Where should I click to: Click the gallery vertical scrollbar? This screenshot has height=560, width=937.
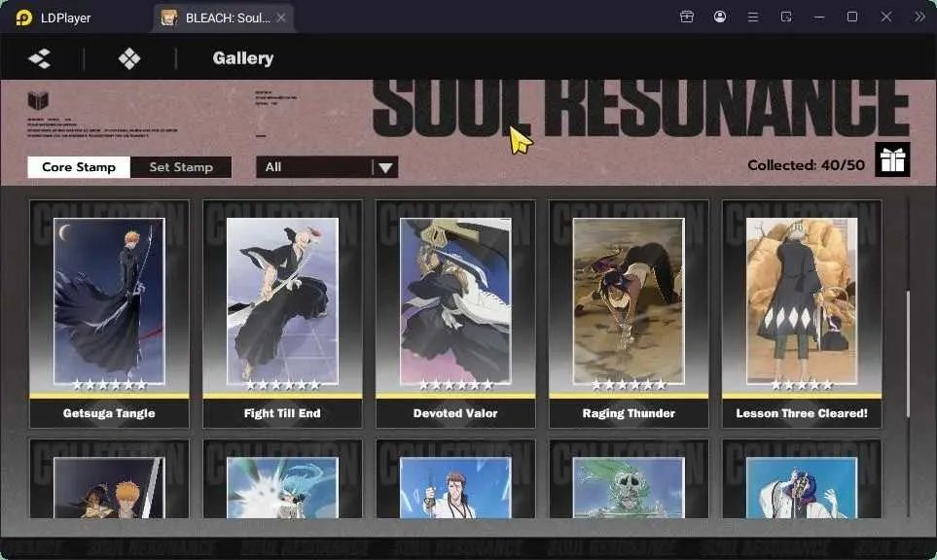tap(908, 354)
